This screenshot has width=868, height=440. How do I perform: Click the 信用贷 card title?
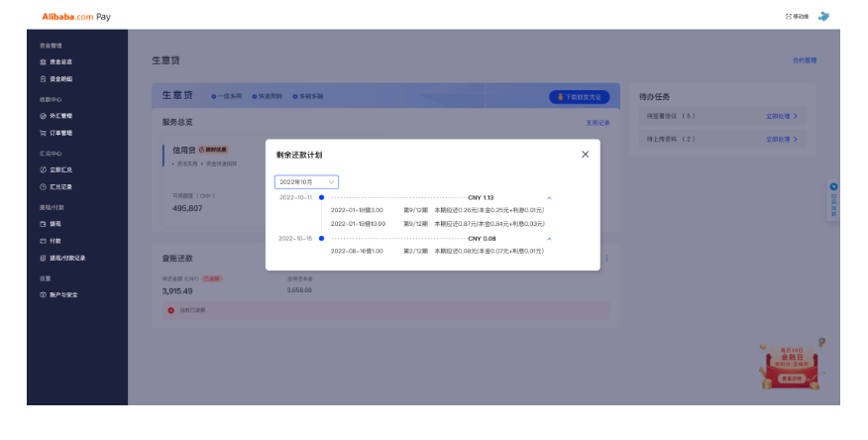pyautogui.click(x=183, y=150)
